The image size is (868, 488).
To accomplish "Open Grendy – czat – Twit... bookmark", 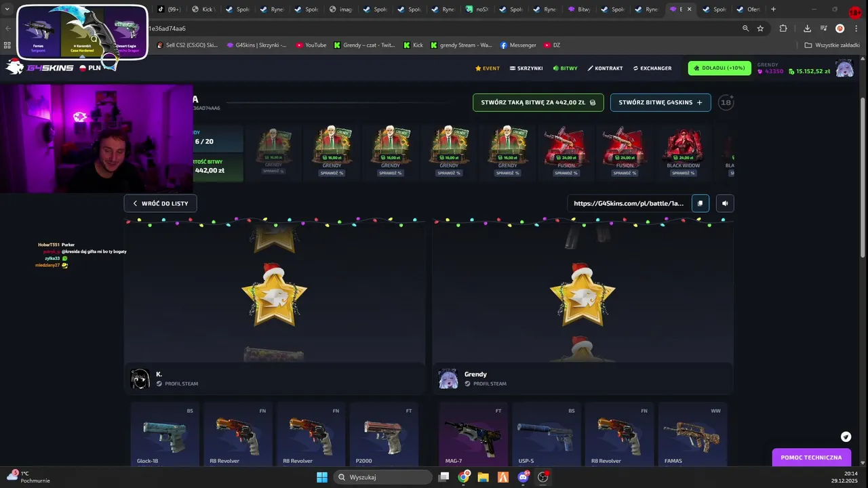I will click(x=364, y=45).
